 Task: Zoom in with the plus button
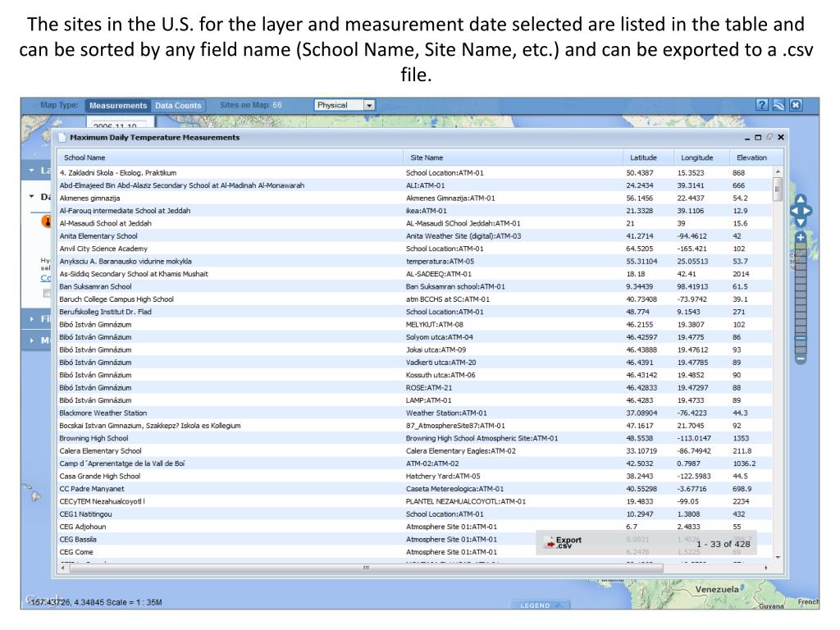[x=801, y=237]
